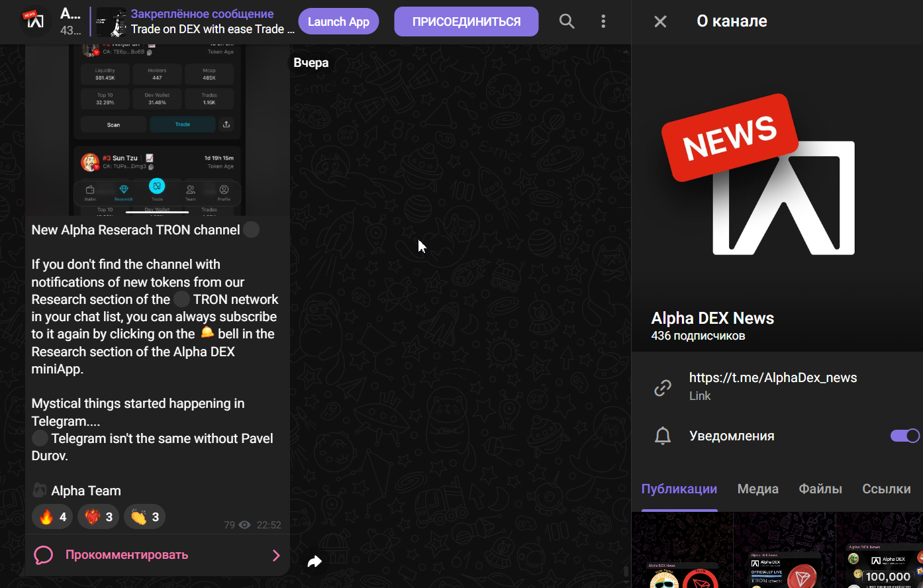Click the comment bubble icon
This screenshot has height=588, width=923.
pyautogui.click(x=44, y=555)
